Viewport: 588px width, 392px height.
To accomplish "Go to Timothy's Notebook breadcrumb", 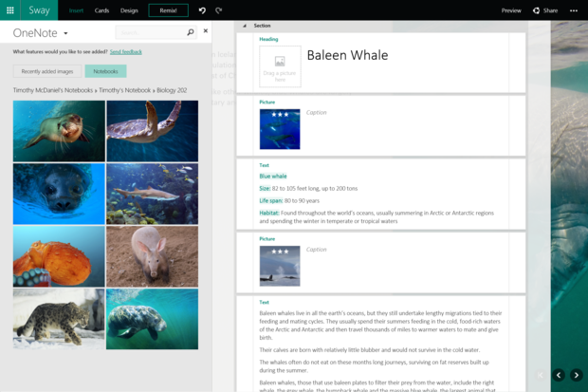I will coord(125,90).
